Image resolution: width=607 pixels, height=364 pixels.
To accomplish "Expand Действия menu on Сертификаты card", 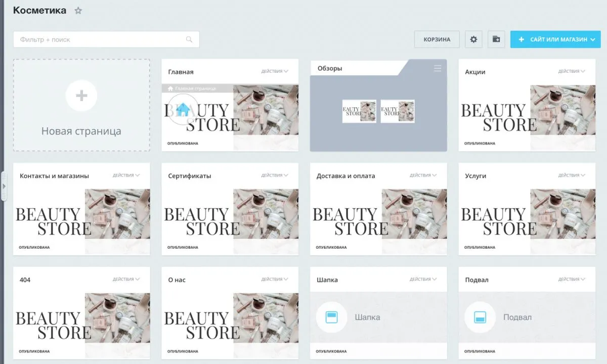I will click(275, 175).
